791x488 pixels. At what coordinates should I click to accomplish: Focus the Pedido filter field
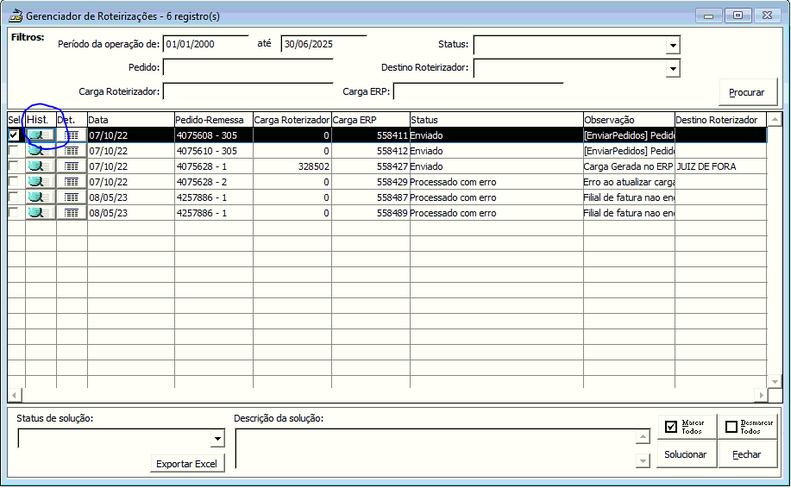click(248, 68)
